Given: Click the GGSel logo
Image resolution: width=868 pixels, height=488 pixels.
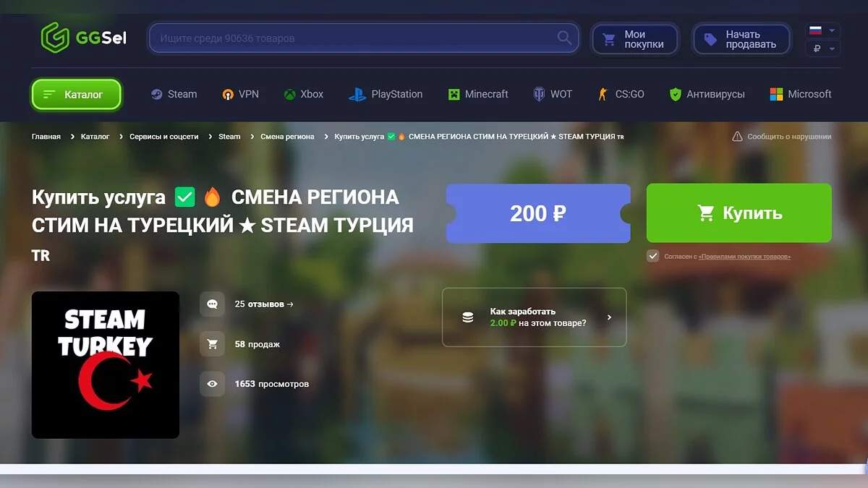Looking at the screenshot, I should tap(83, 38).
